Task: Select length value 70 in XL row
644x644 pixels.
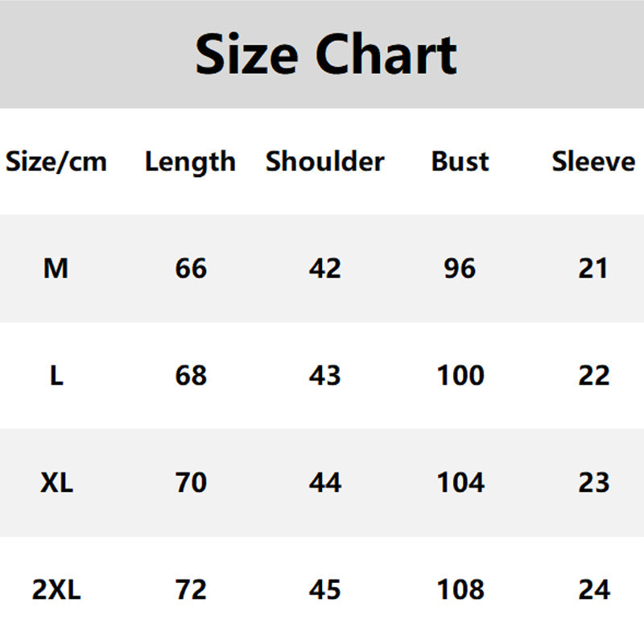Action: 191,483
